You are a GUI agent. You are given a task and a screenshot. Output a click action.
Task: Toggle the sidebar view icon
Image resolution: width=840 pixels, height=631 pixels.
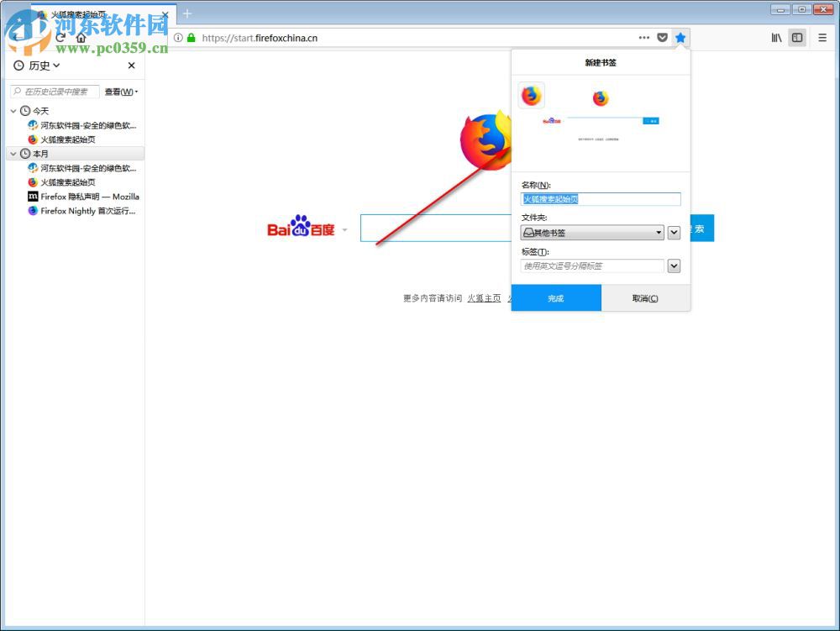coord(796,38)
